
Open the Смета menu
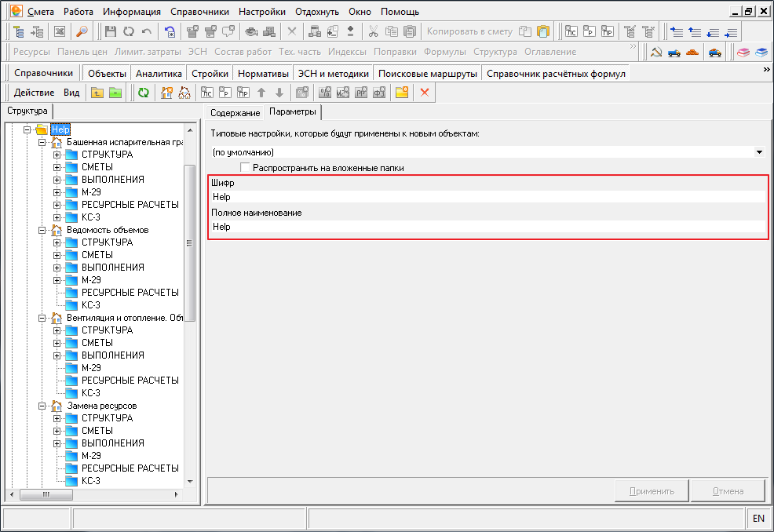coord(41,11)
